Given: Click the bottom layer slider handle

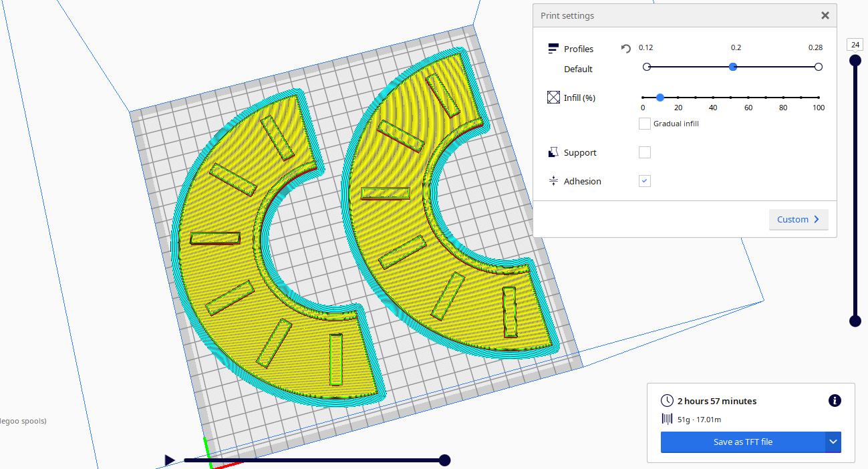Looking at the screenshot, I should pos(855,321).
